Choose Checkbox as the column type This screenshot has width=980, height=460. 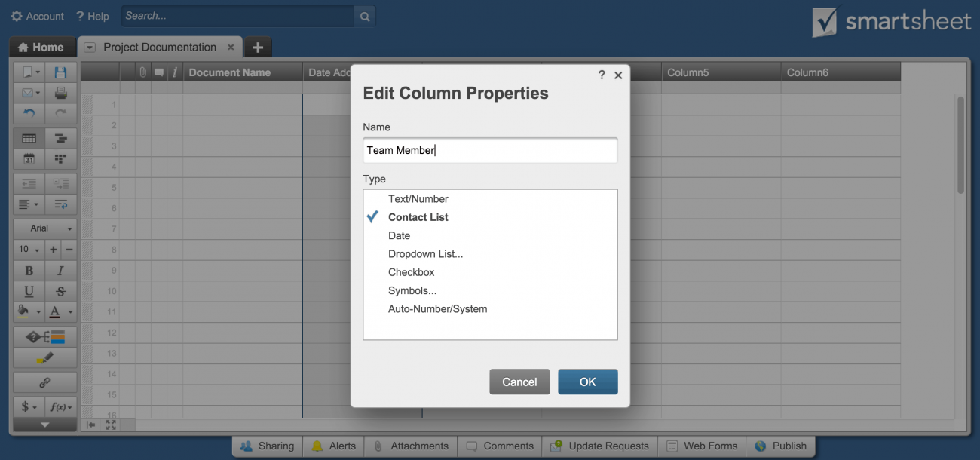411,271
